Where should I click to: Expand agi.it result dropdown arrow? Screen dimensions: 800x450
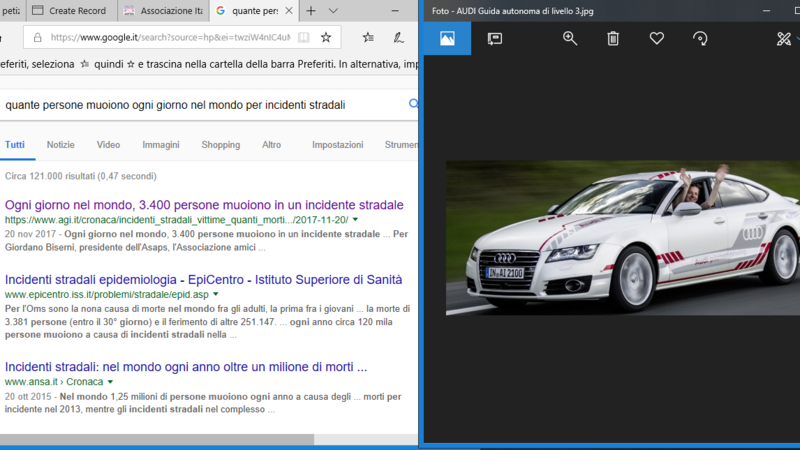click(x=356, y=220)
